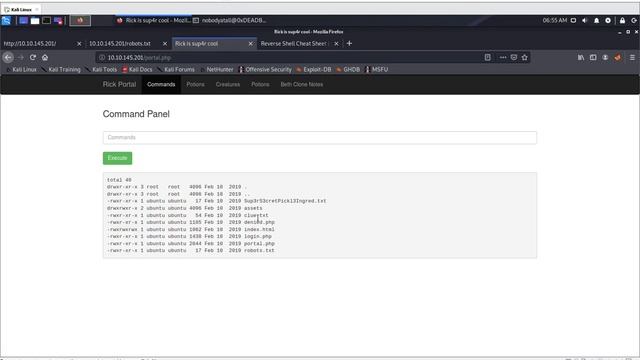Open the file manager icon in the Kali panel

pos(35,20)
